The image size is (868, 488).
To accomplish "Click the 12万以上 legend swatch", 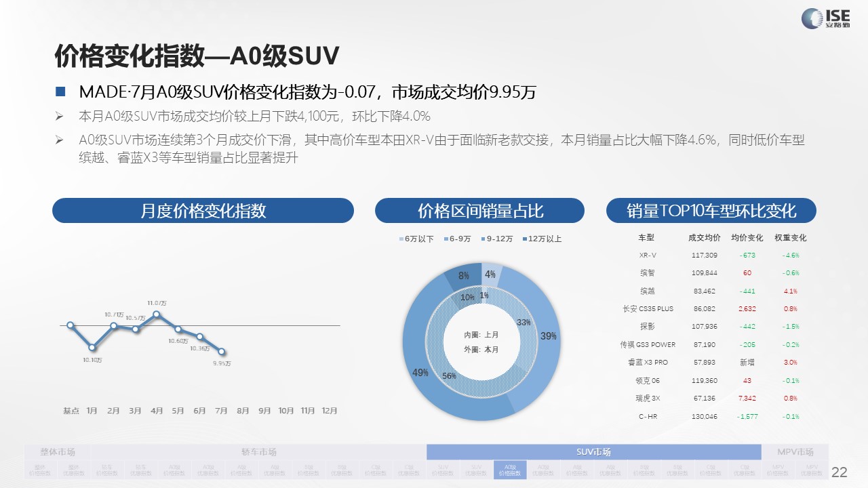I will coord(525,239).
